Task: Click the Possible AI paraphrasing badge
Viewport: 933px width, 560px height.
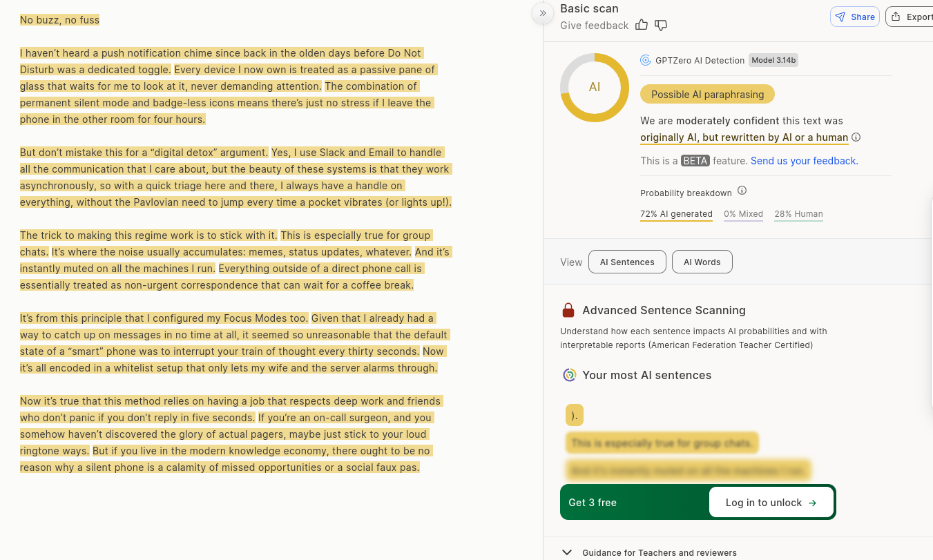Action: (707, 95)
